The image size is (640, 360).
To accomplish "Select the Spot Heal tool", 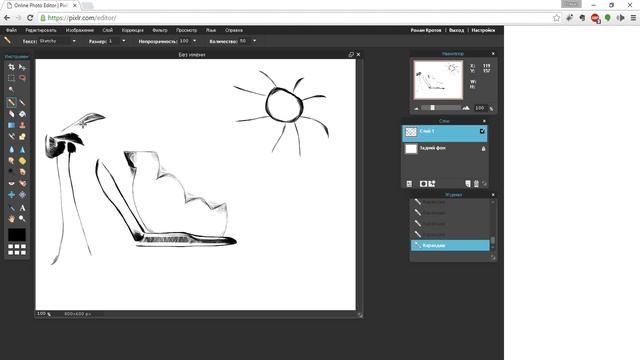I will point(22,183).
